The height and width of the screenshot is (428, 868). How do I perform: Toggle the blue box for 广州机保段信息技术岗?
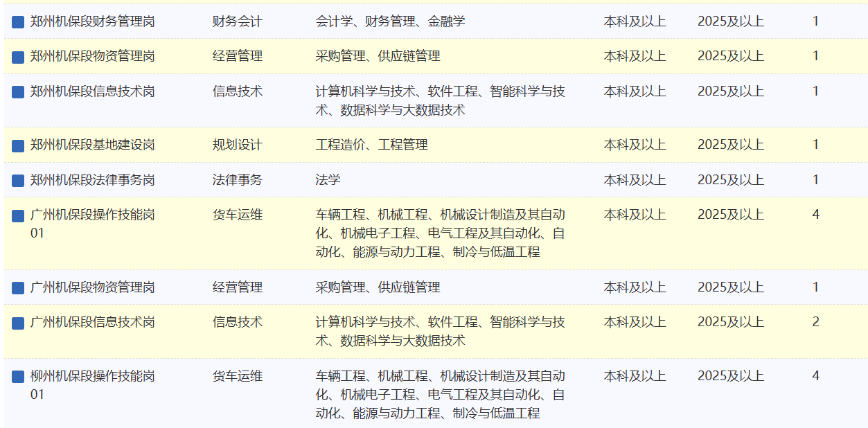pyautogui.click(x=18, y=323)
